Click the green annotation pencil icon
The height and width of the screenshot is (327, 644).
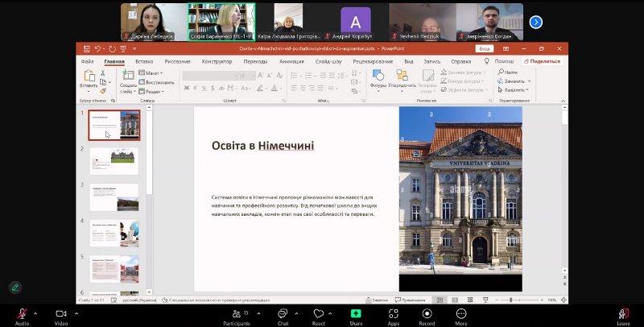pyautogui.click(x=15, y=287)
